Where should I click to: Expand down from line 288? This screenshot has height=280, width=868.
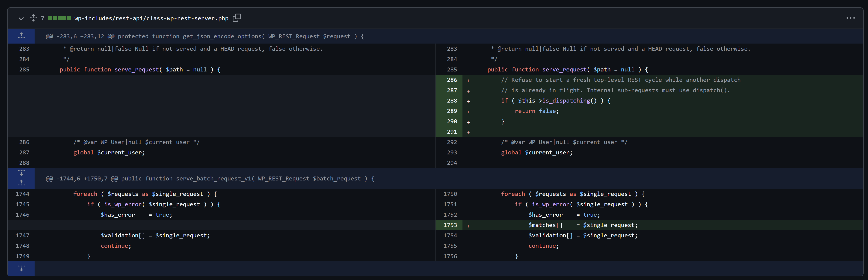(x=21, y=173)
